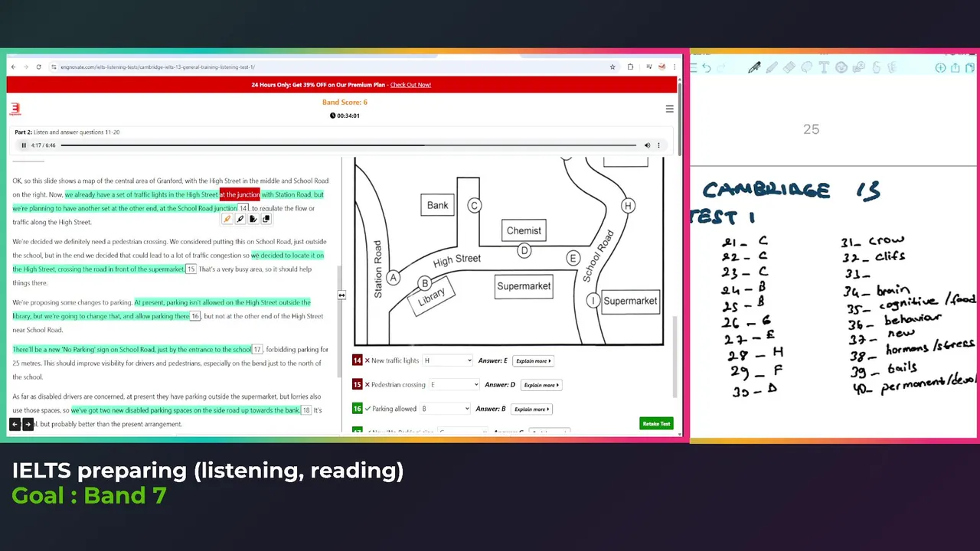Select the lasso tool in notes app
The height and width of the screenshot is (551, 980).
click(x=807, y=68)
